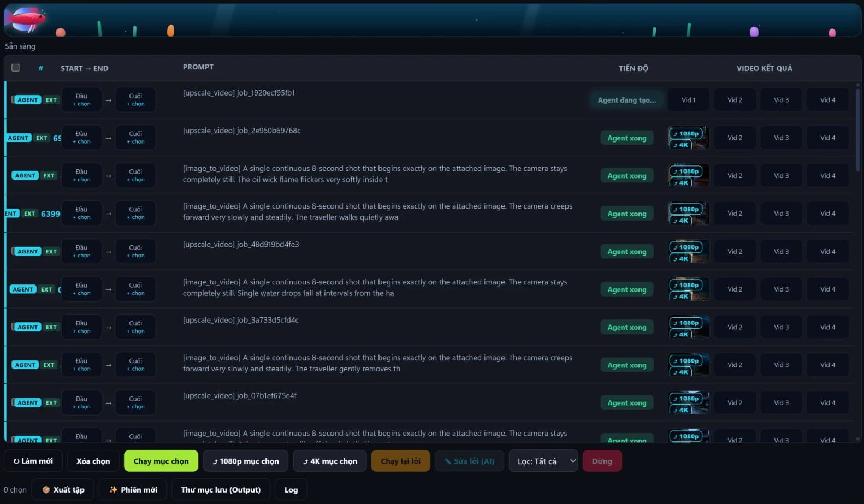This screenshot has width=864, height=504.
Task: Click the 1080p badge in the job_07b1ef675e4f row
Action: point(686,399)
